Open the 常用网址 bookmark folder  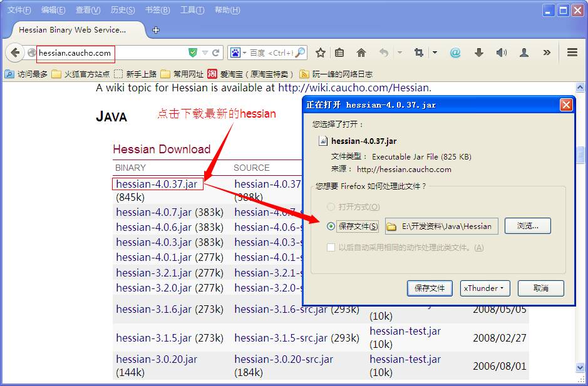[182, 74]
